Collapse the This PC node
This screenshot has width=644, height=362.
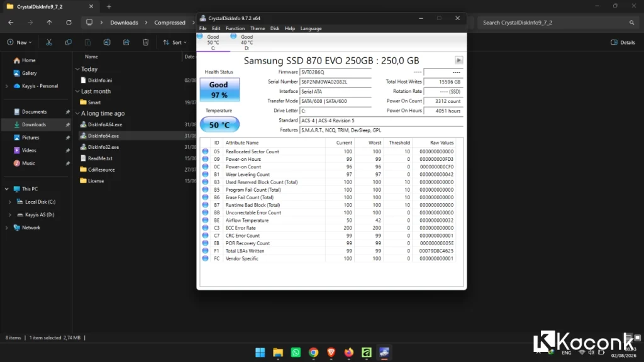coord(6,189)
